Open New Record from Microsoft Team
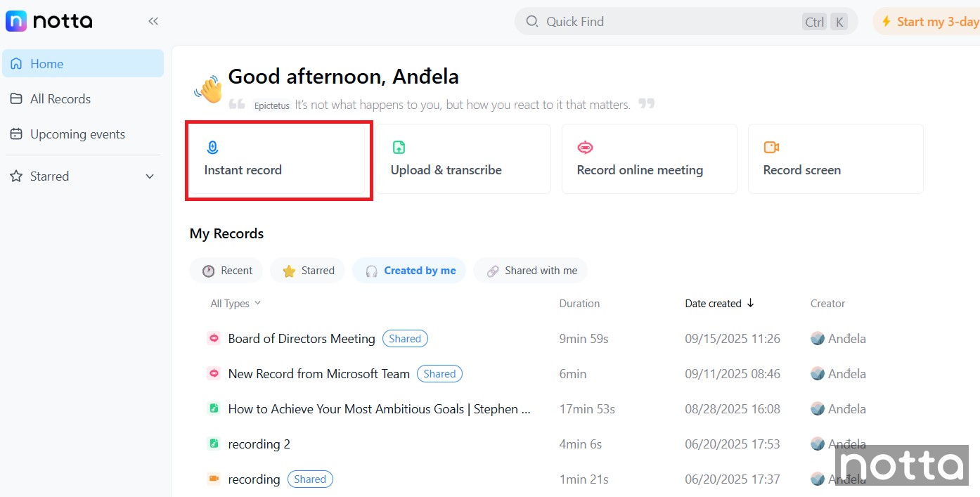The height and width of the screenshot is (497, 980). [318, 374]
